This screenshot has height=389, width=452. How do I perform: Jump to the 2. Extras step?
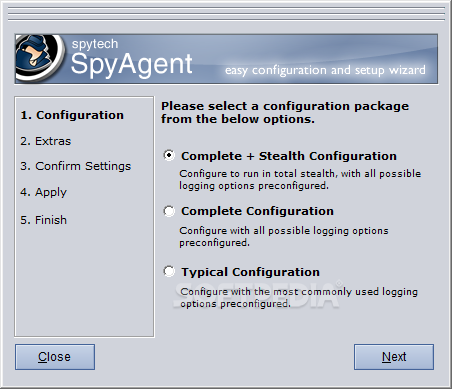pyautogui.click(x=46, y=141)
